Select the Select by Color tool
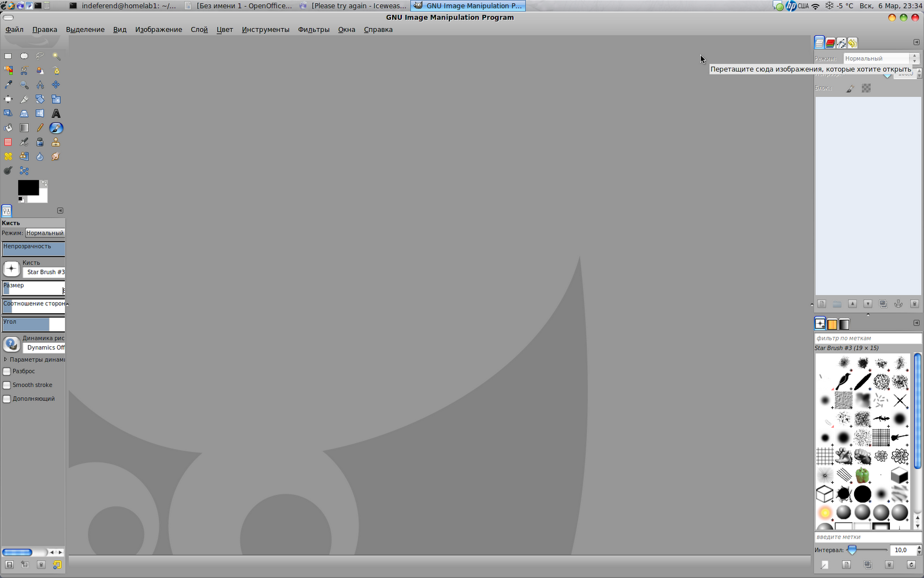The height and width of the screenshot is (578, 924). 8,71
